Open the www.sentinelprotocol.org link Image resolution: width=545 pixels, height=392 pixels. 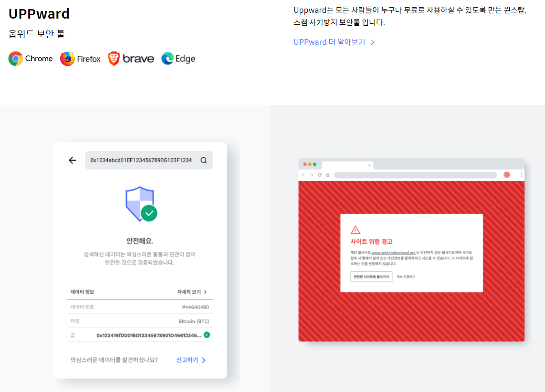pos(393,252)
